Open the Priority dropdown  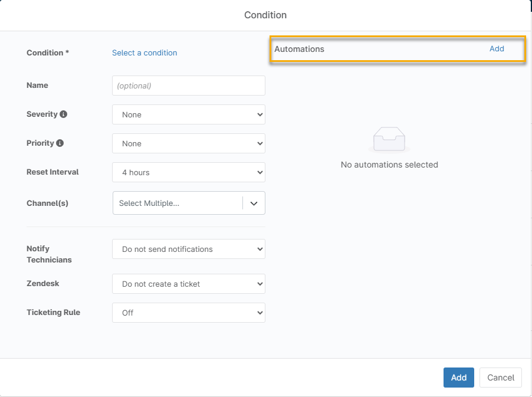189,144
